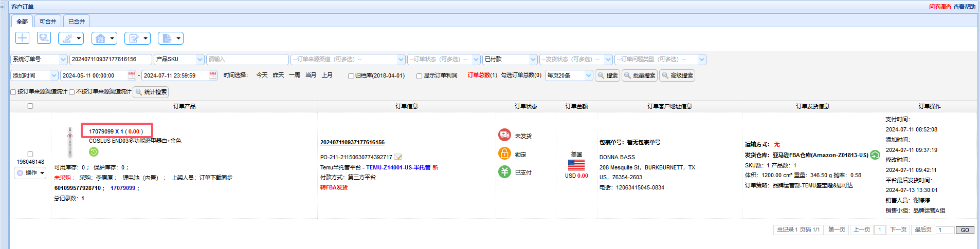Click the order number search input field
The height and width of the screenshot is (249, 980).
click(111, 60)
